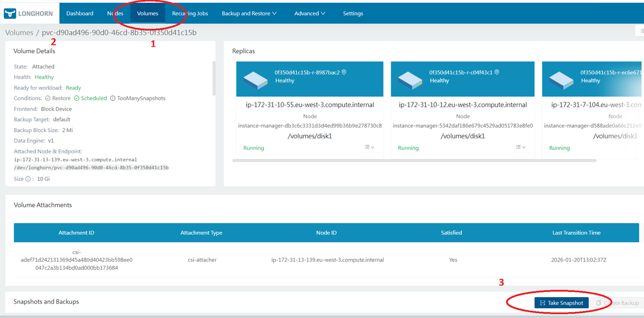Click the 'Ready' workload status

(74, 88)
